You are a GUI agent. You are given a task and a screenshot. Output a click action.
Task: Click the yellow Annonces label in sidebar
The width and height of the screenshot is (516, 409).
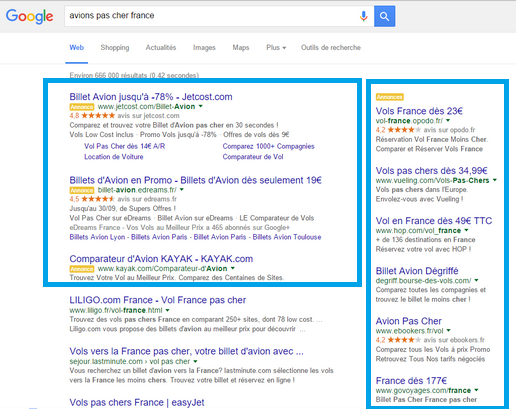(x=390, y=97)
